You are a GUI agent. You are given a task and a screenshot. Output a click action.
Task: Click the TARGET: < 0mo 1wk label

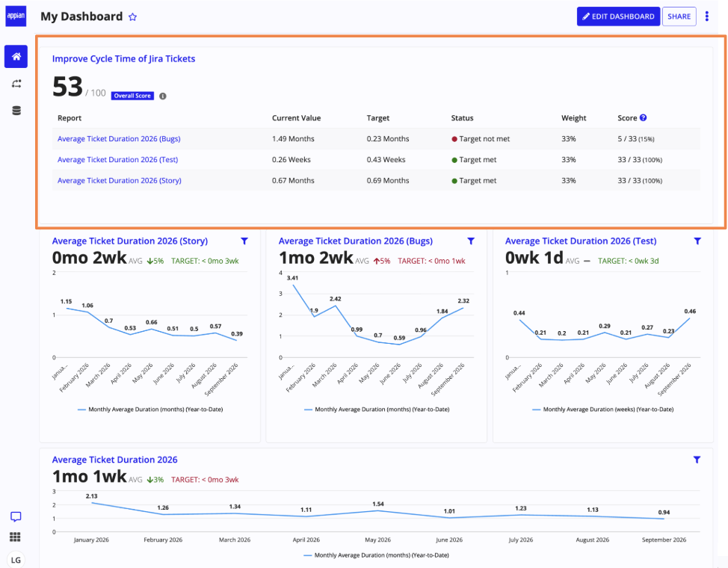point(431,261)
